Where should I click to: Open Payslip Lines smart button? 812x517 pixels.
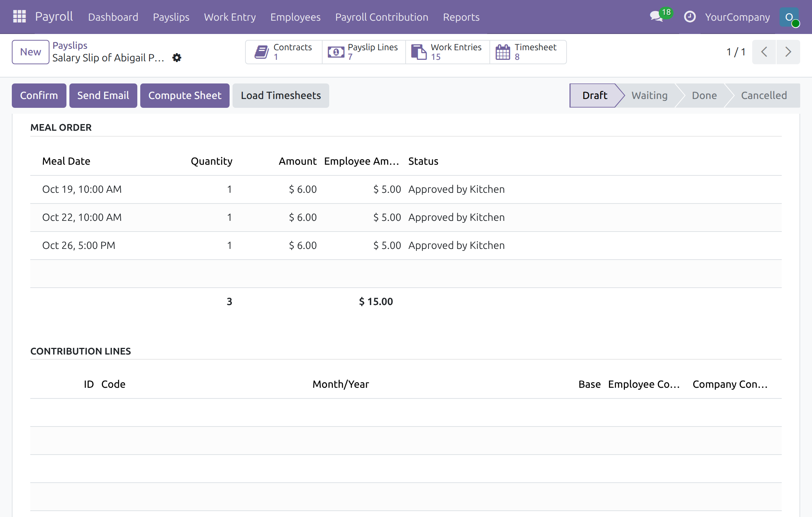pos(364,52)
